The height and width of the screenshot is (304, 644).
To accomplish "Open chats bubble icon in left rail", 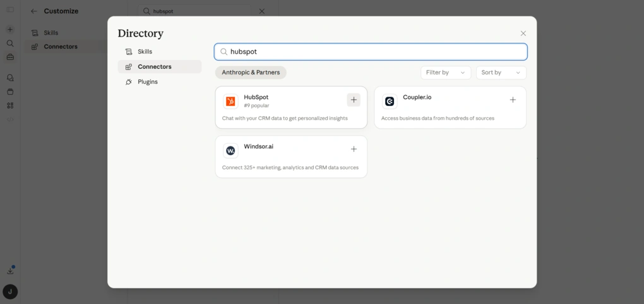I will click(x=10, y=78).
